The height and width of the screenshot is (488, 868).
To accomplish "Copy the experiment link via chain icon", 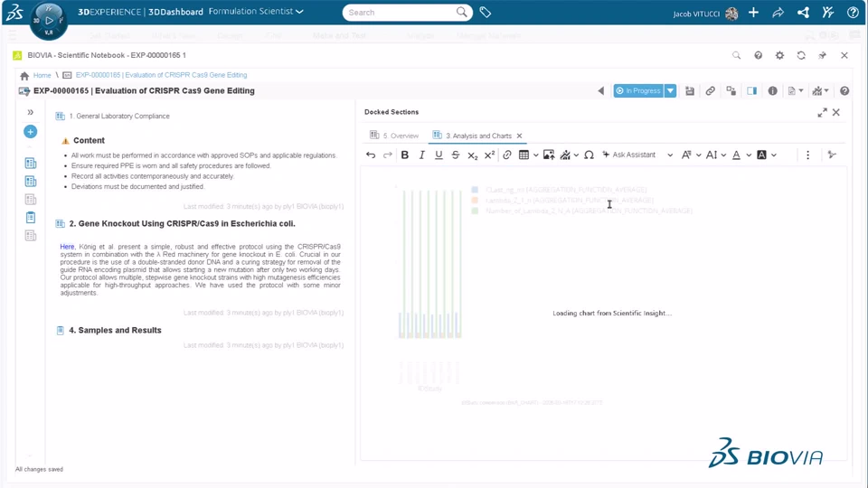I will pyautogui.click(x=711, y=90).
